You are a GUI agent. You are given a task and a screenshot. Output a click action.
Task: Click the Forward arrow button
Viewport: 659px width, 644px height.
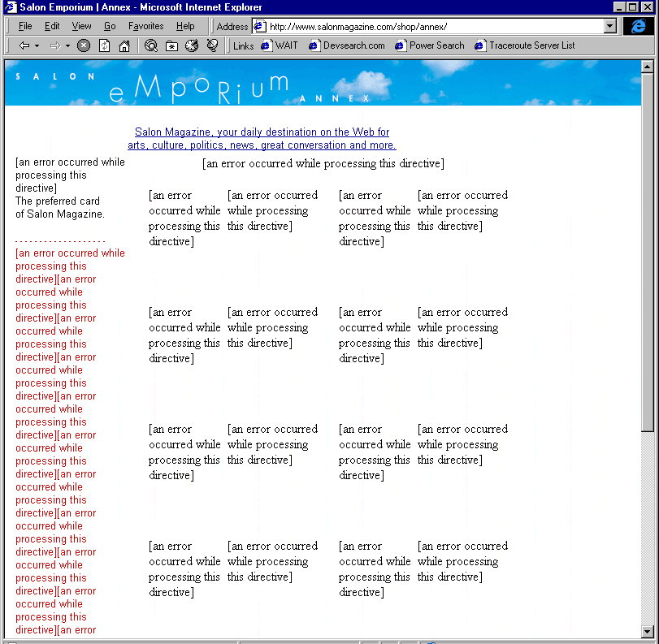[55, 45]
